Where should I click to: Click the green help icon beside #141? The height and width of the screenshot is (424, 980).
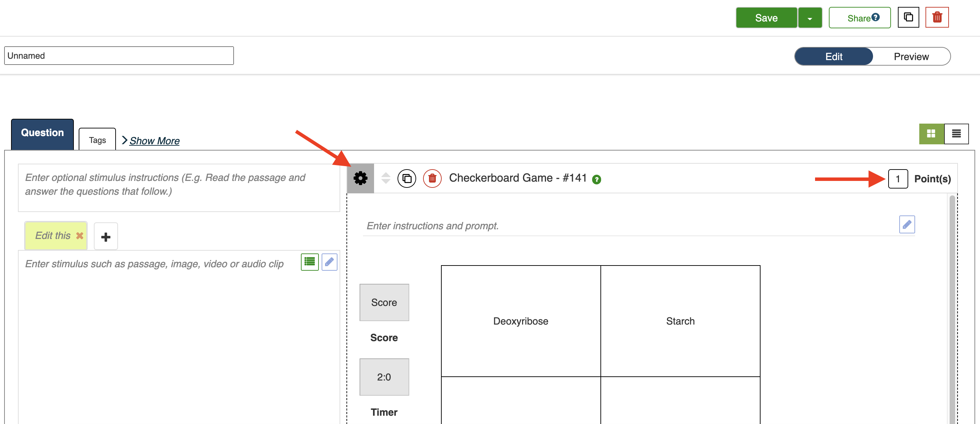point(596,179)
